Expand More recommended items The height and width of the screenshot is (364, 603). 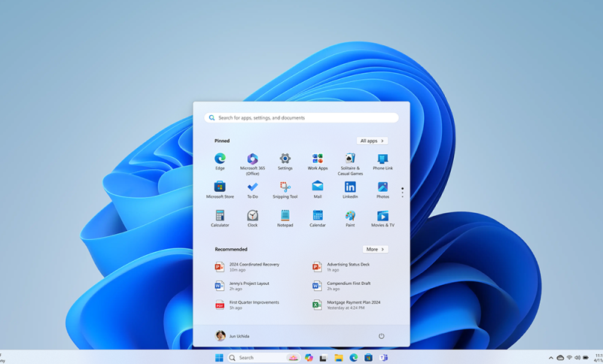[375, 249]
